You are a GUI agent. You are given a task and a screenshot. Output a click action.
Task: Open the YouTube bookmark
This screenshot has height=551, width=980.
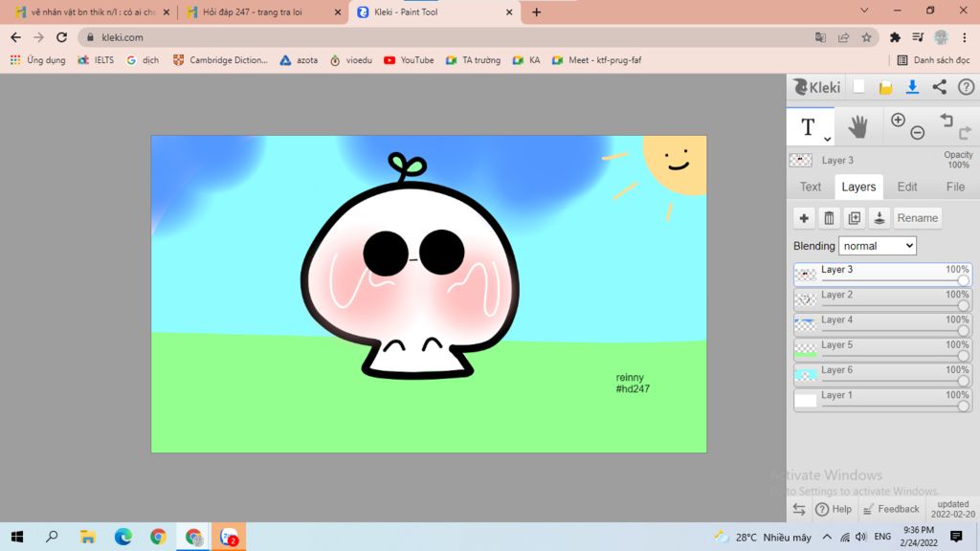(x=409, y=60)
